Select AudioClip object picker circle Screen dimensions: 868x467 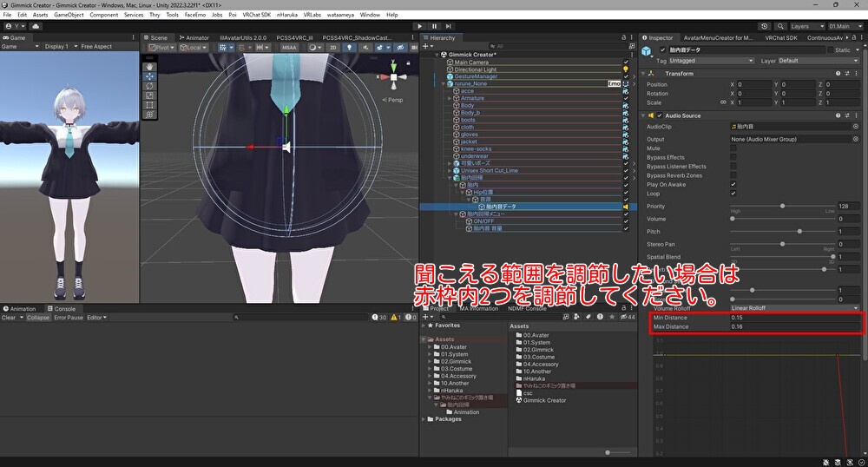tap(856, 126)
